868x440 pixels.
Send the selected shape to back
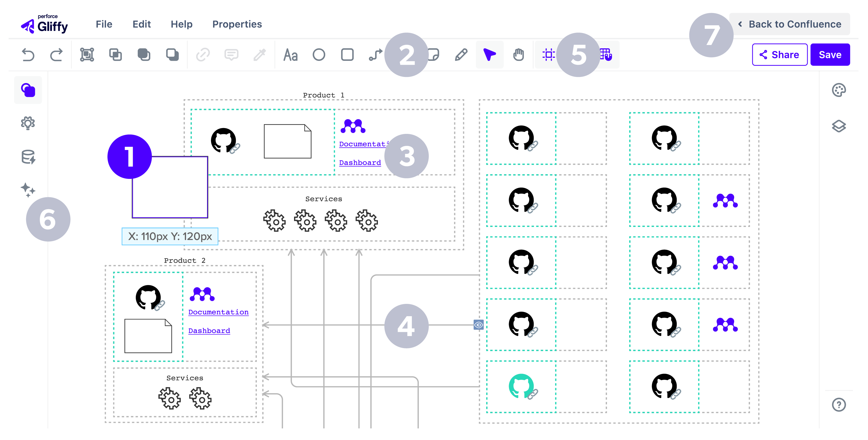tap(172, 55)
